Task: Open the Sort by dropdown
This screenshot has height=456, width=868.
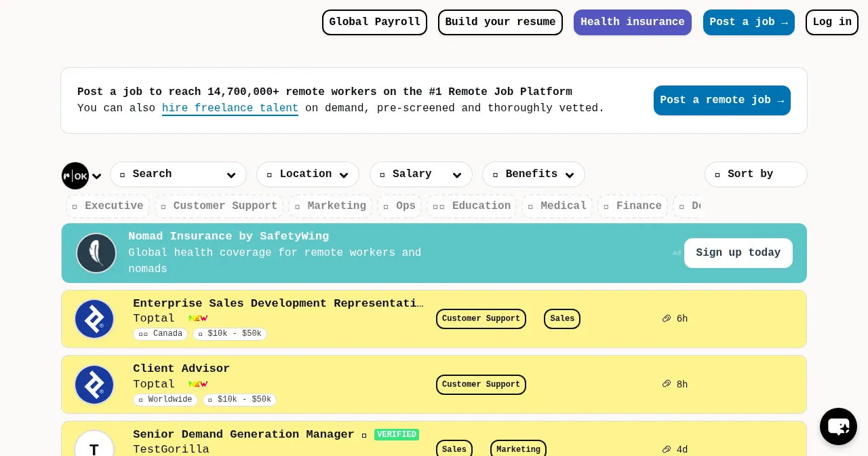Action: click(x=756, y=174)
